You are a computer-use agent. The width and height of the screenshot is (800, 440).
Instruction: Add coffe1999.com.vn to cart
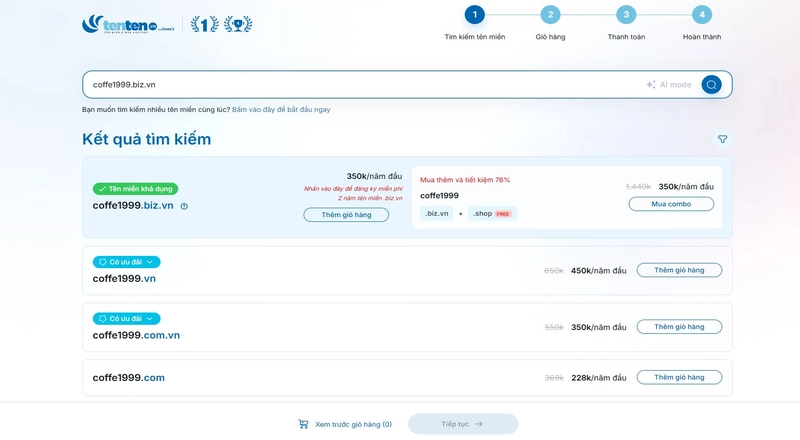tap(679, 327)
